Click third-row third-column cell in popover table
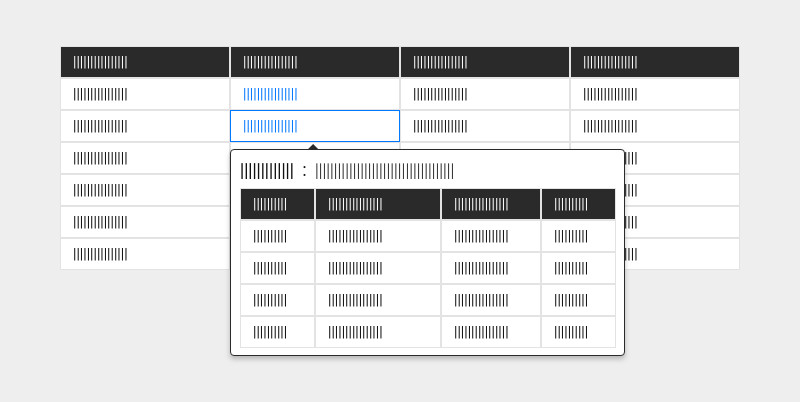The image size is (800, 402). click(x=481, y=300)
